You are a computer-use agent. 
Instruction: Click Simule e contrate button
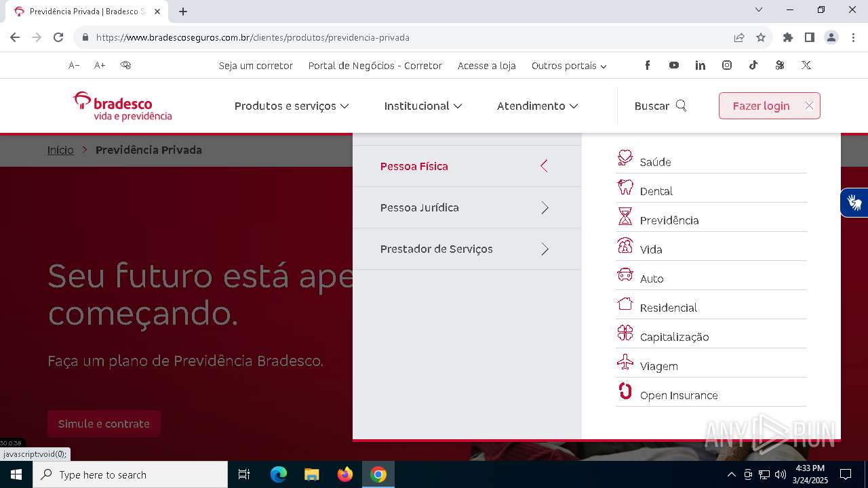pyautogui.click(x=104, y=424)
